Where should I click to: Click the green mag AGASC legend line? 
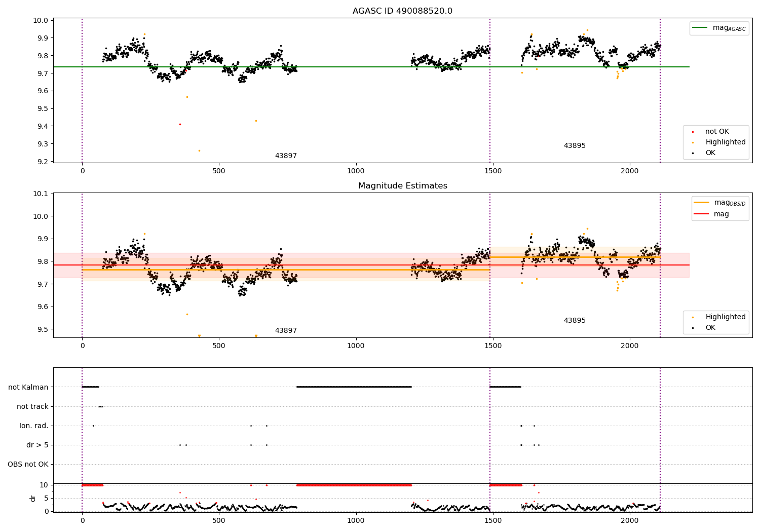[700, 28]
